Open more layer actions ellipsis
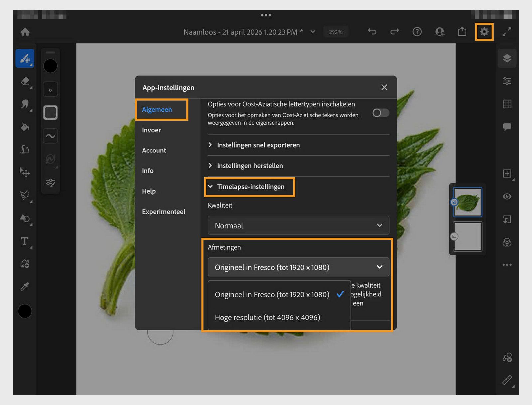 (x=507, y=265)
